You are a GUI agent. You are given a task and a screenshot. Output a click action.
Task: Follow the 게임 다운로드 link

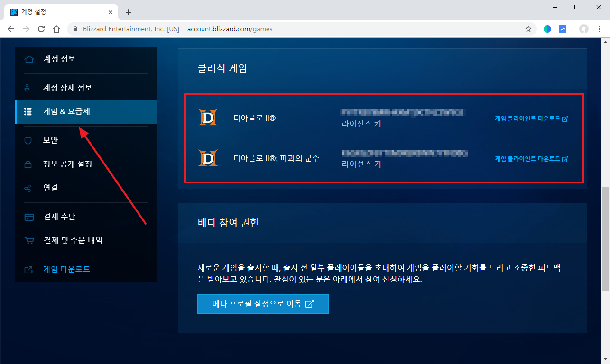coord(66,269)
